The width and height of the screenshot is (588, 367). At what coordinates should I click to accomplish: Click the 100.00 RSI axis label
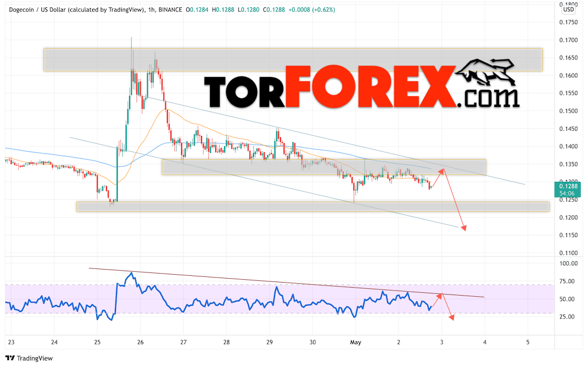point(569,263)
